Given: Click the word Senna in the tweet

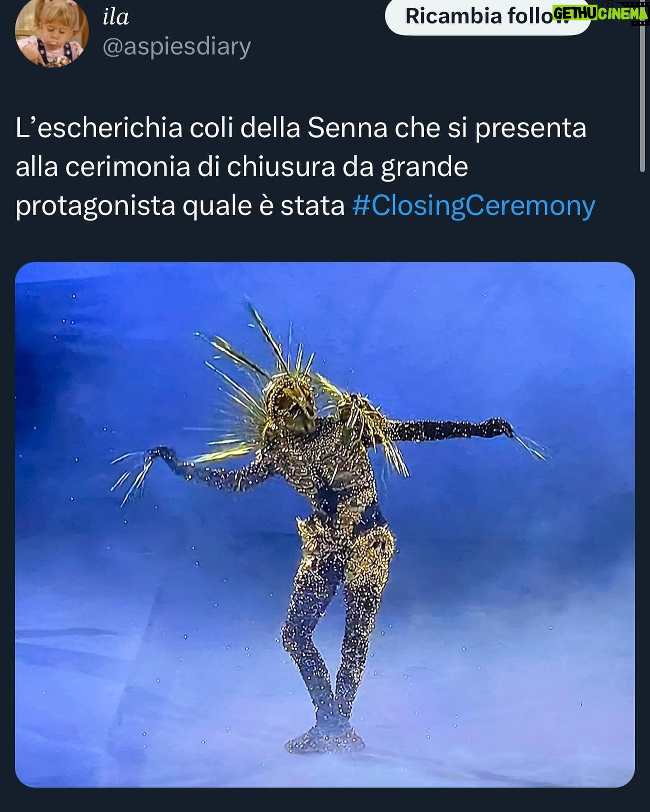Looking at the screenshot, I should tap(347, 128).
